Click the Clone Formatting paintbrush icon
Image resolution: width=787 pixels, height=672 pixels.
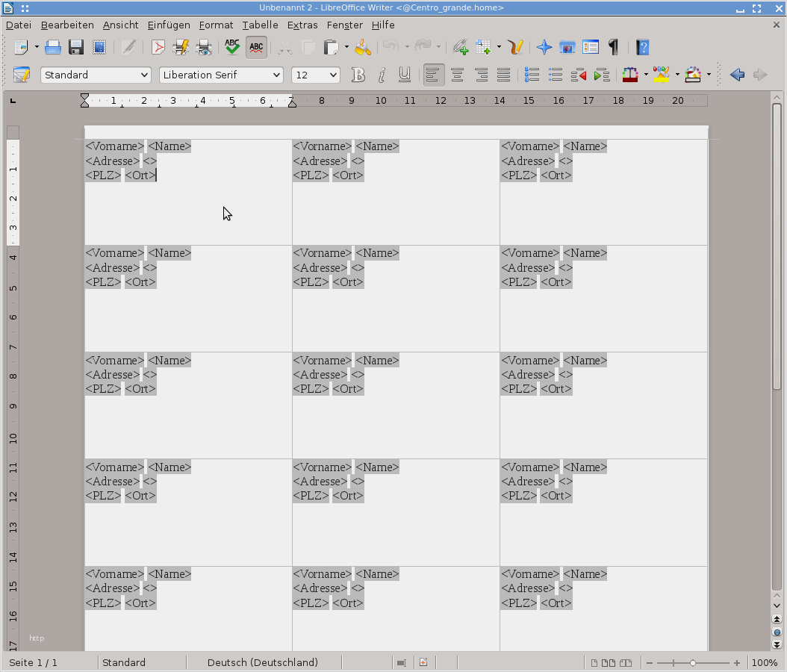click(362, 47)
